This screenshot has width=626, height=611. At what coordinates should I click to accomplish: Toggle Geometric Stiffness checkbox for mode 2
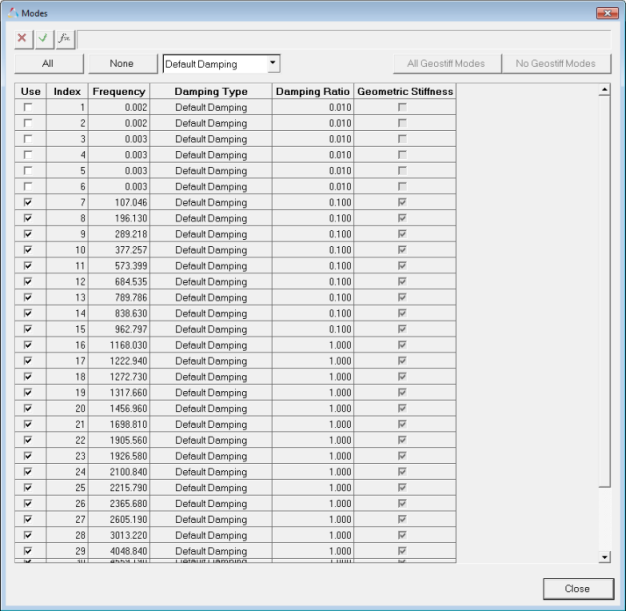[402, 123]
